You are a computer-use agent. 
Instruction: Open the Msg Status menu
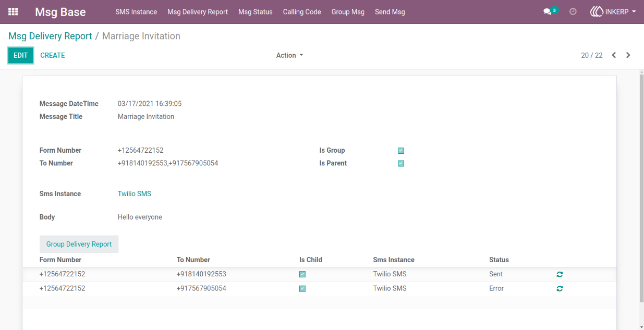click(256, 11)
